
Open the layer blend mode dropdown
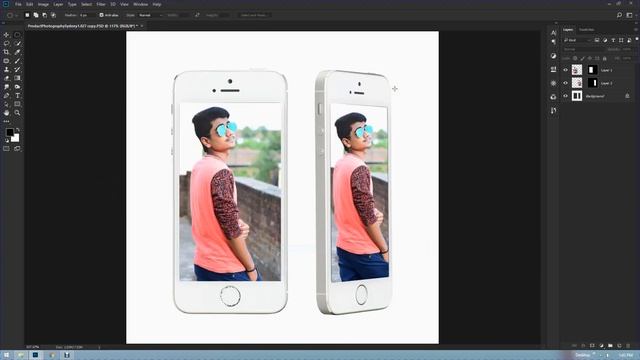coord(583,49)
